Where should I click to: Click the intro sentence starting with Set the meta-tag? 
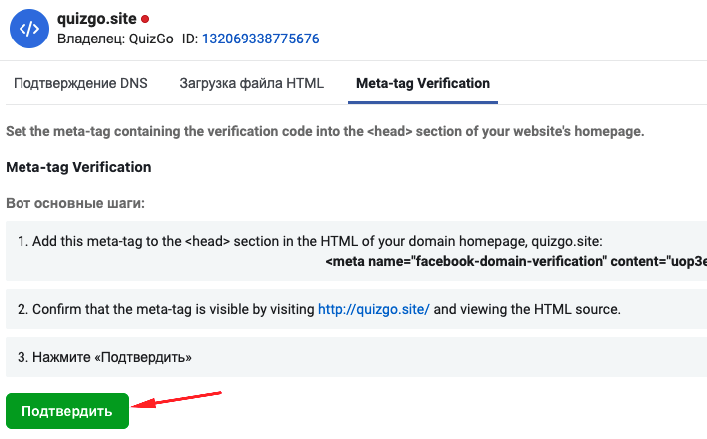pos(325,132)
